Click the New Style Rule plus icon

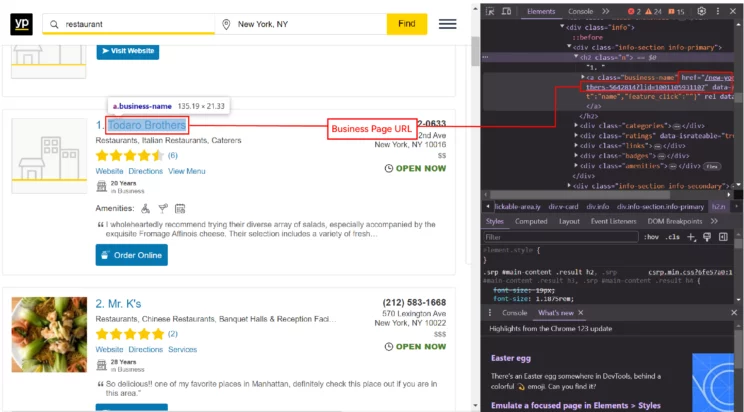(691, 237)
